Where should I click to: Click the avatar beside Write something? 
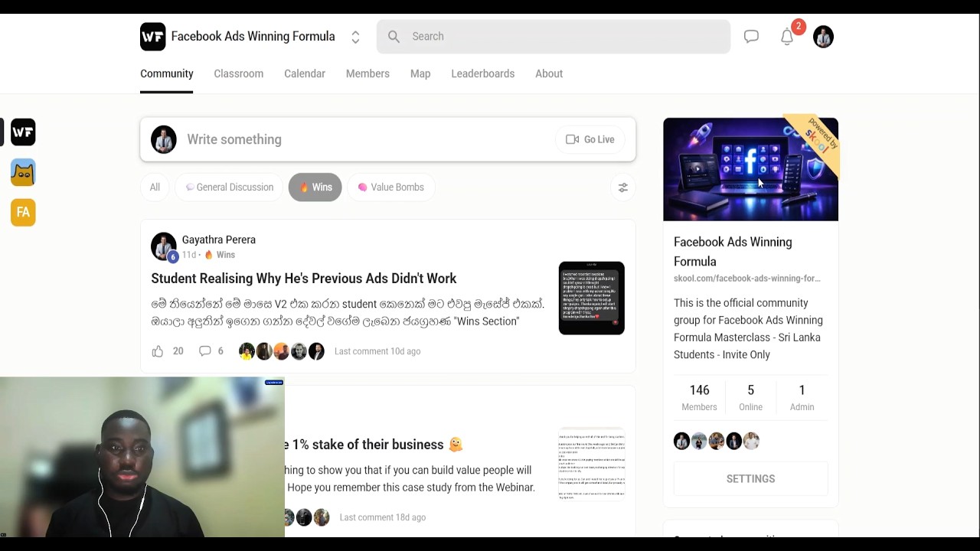pyautogui.click(x=163, y=139)
